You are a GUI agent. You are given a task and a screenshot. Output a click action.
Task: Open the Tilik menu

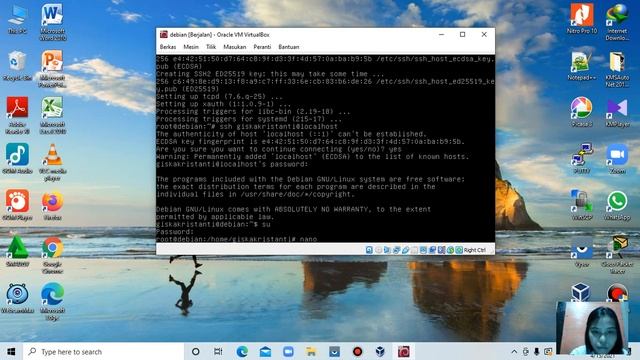click(211, 47)
